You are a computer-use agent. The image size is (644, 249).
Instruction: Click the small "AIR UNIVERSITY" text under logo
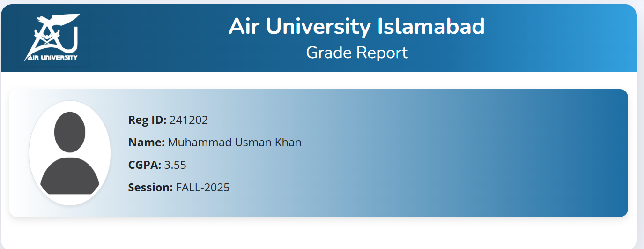point(52,57)
